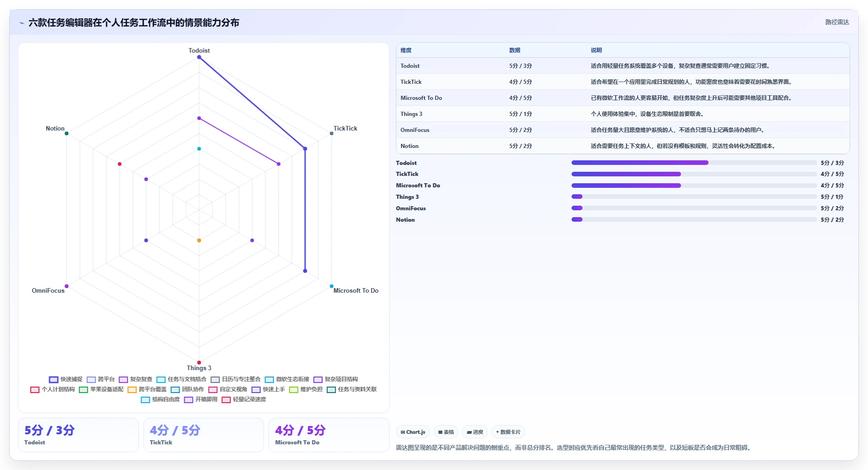Toggle the 复杂项目结构 legend item
868x470 pixels.
click(x=335, y=379)
